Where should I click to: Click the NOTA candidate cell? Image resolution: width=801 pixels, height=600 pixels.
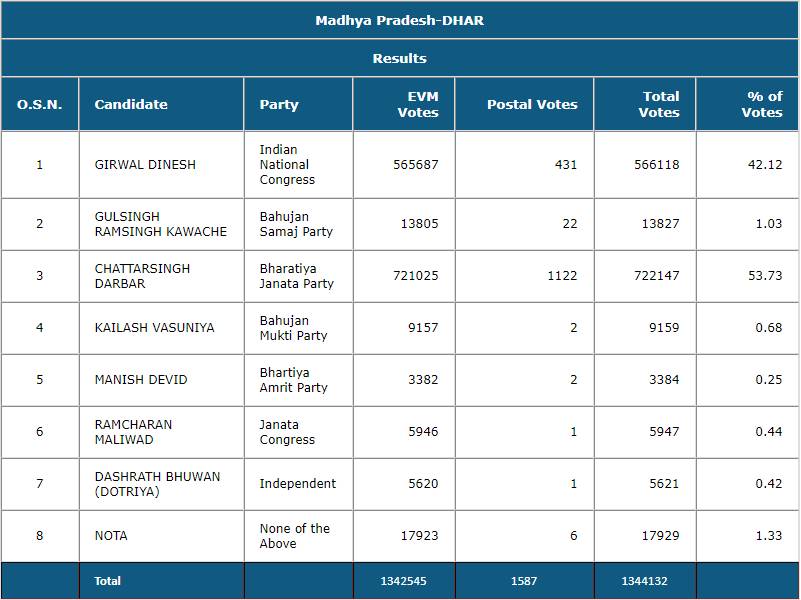pyautogui.click(x=111, y=536)
